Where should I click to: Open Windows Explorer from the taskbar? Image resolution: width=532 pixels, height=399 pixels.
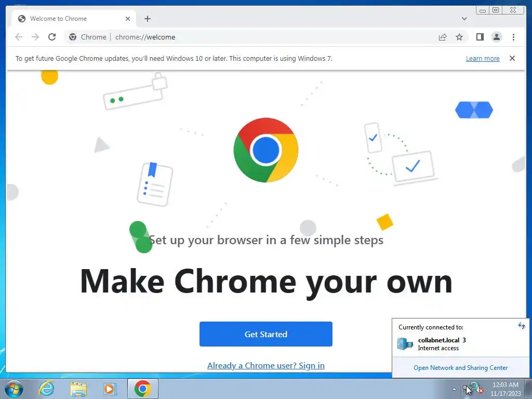pos(78,389)
